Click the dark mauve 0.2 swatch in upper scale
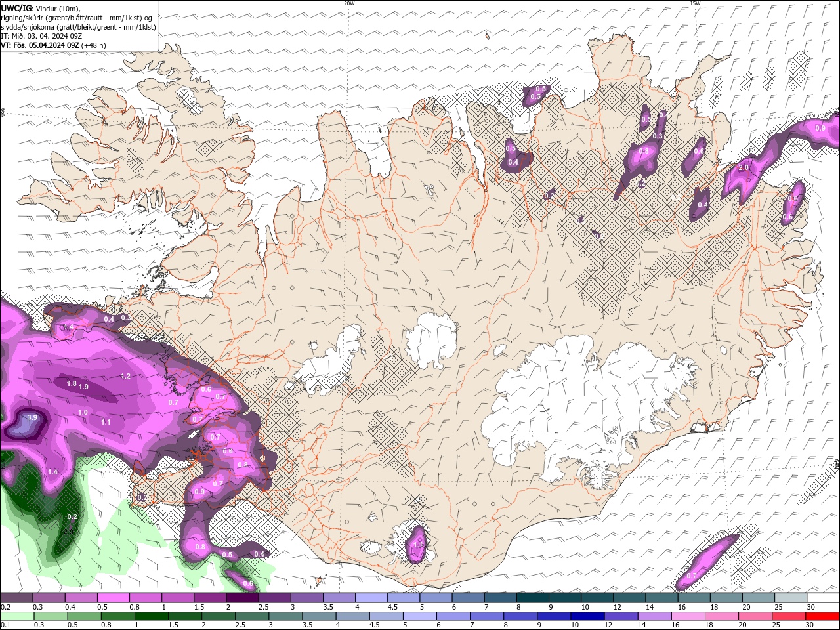The width and height of the screenshot is (840, 630). [16, 598]
